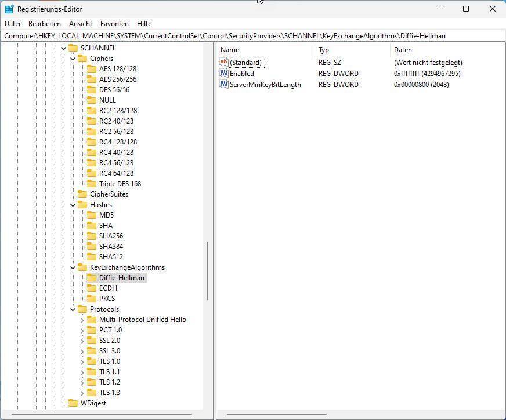Image resolution: width=506 pixels, height=420 pixels.
Task: Open the Bearbeiten menu
Action: [x=45, y=24]
